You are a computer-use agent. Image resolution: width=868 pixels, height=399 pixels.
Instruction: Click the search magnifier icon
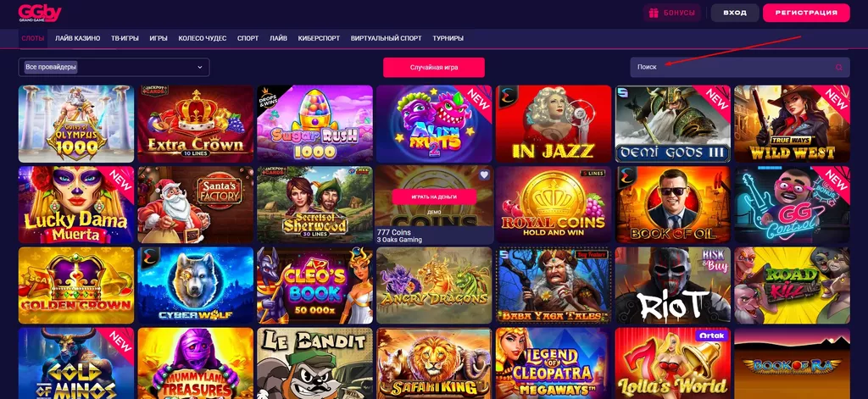coord(839,67)
